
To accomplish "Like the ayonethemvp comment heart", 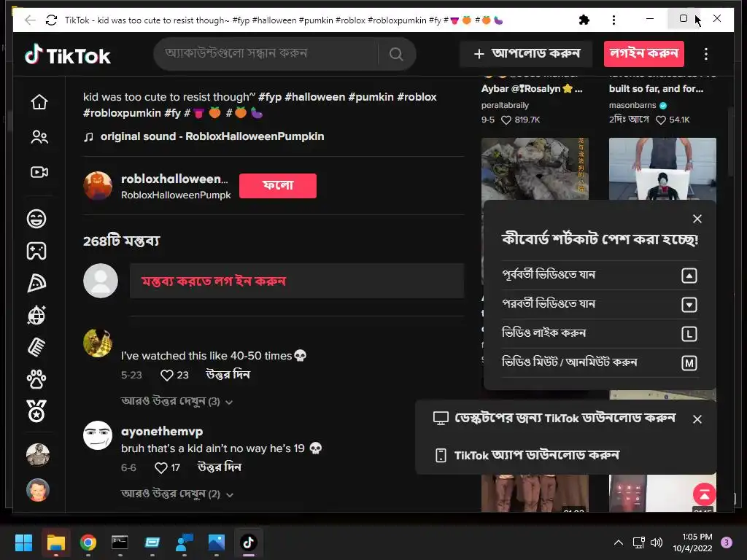I will [x=161, y=467].
